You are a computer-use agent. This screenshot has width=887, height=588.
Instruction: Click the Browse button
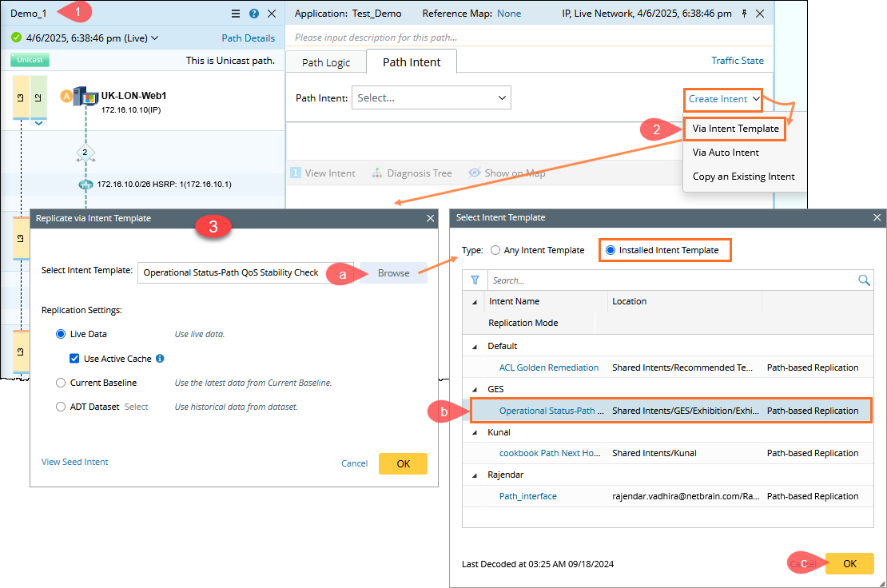(x=393, y=272)
